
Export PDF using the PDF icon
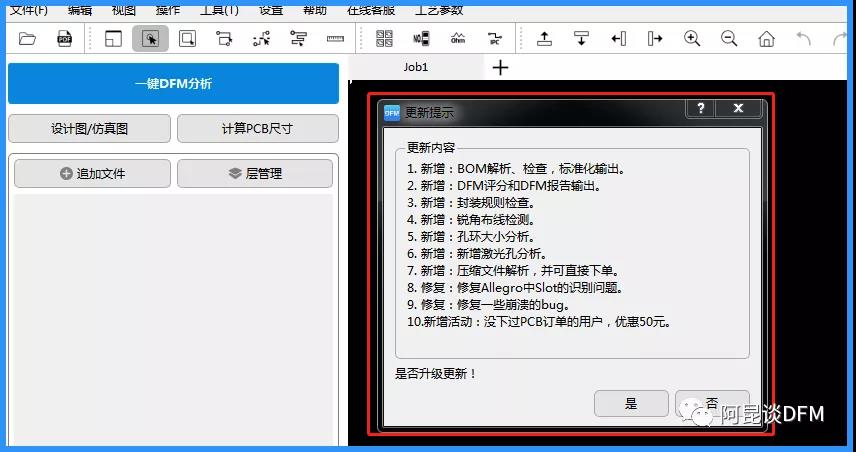(x=65, y=39)
